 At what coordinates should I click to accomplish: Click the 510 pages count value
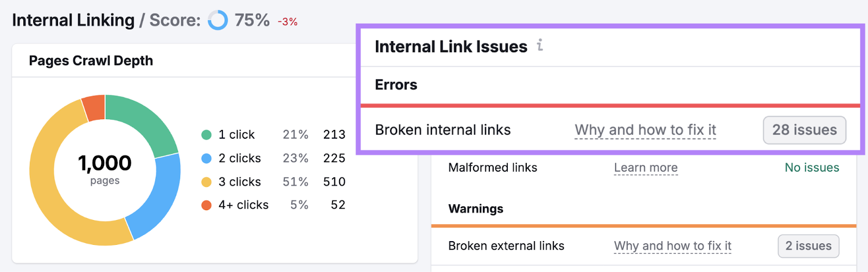(334, 182)
